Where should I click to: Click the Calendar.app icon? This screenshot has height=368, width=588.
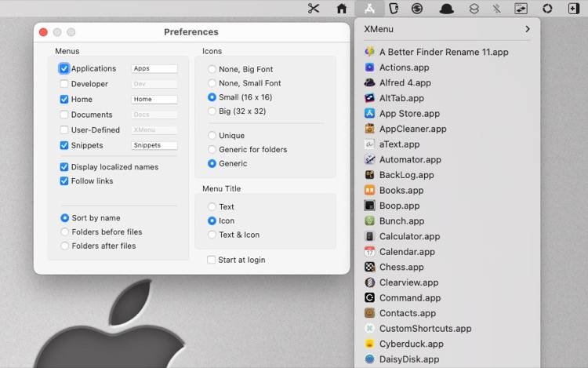click(x=369, y=252)
